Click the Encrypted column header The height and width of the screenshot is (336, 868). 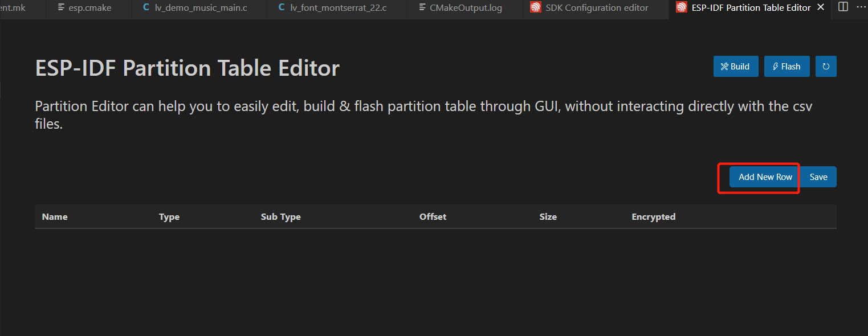[x=653, y=216]
